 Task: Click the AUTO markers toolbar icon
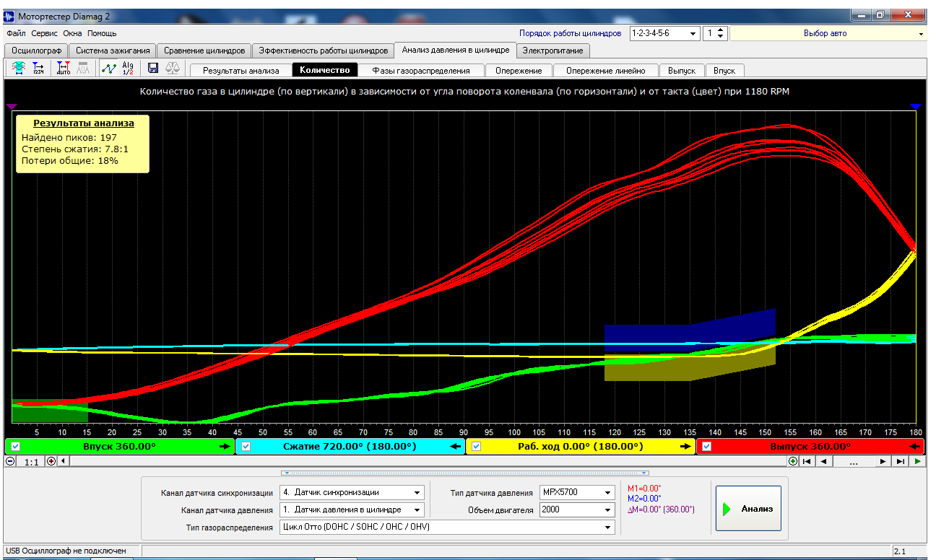coord(64,69)
